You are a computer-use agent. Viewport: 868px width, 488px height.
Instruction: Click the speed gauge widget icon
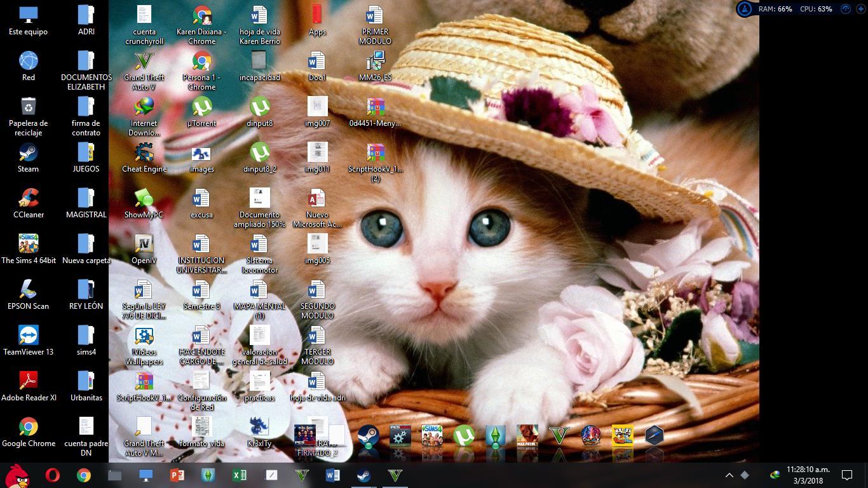pos(845,9)
